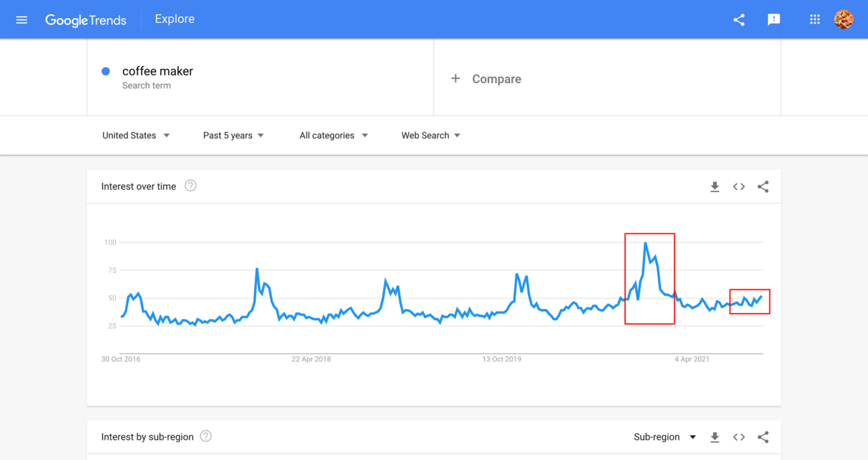Download Interest by sub-region data
The image size is (868, 460).
(x=715, y=437)
